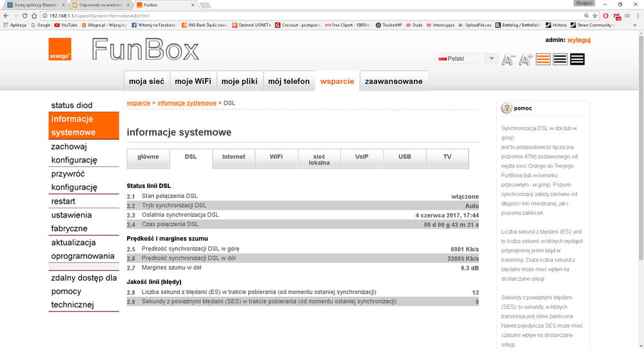The height and width of the screenshot is (349, 644).
Task: Open the Allegro.pl bookmark
Action: [x=104, y=25]
